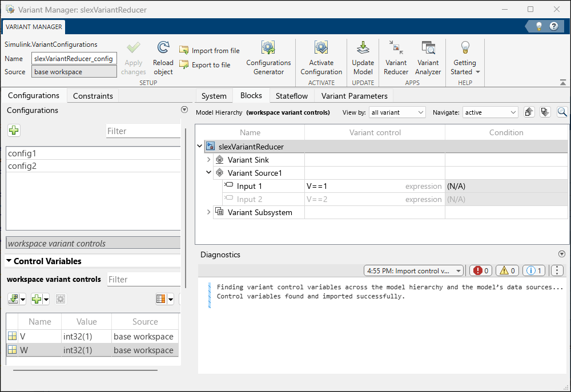Screen dimensions: 571x392
Task: Open the Configurations Generator
Action: (x=268, y=58)
